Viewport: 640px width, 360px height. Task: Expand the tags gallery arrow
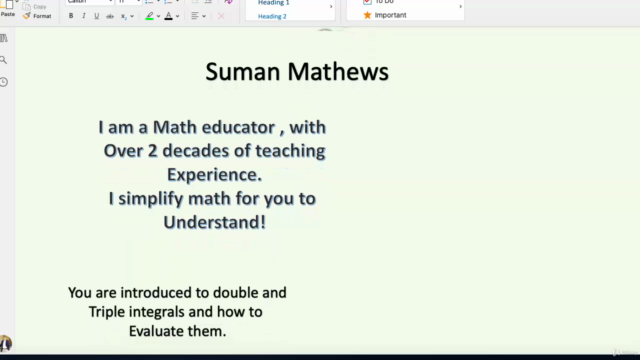[x=460, y=7]
